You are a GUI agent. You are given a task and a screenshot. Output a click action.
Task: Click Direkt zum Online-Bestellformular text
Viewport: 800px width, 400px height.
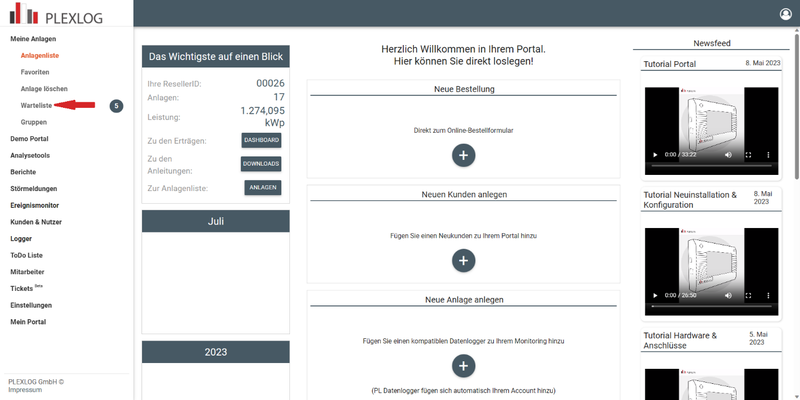(463, 131)
